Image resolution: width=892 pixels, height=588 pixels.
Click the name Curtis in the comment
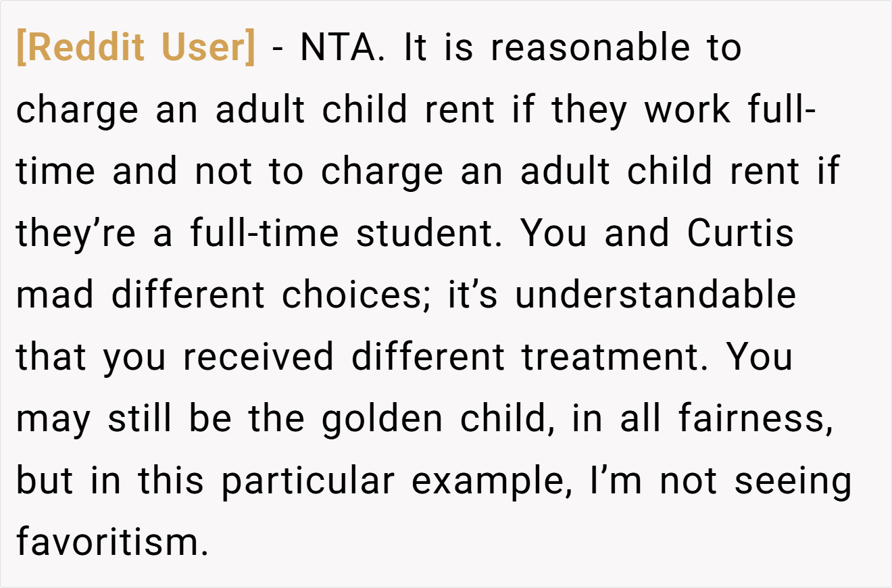741,233
